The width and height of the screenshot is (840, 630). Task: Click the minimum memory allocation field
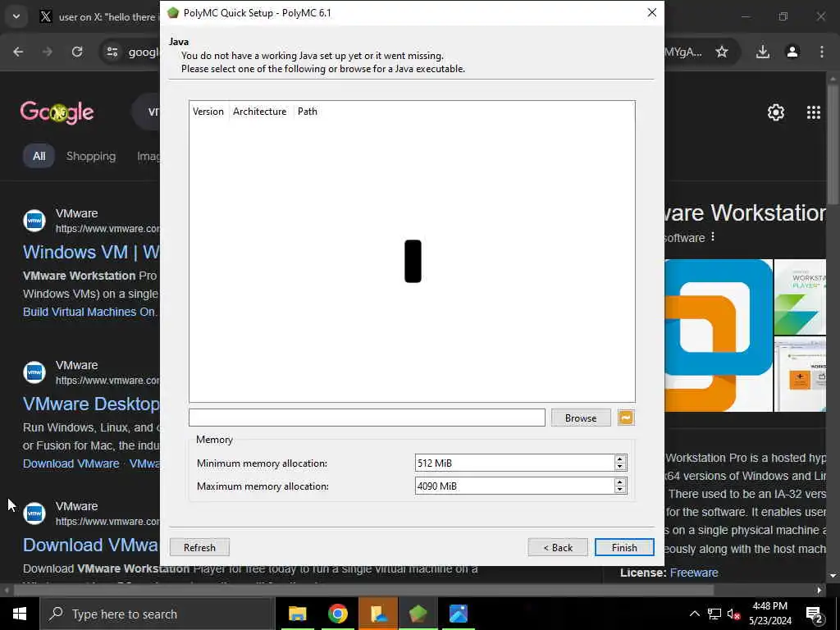click(x=514, y=463)
